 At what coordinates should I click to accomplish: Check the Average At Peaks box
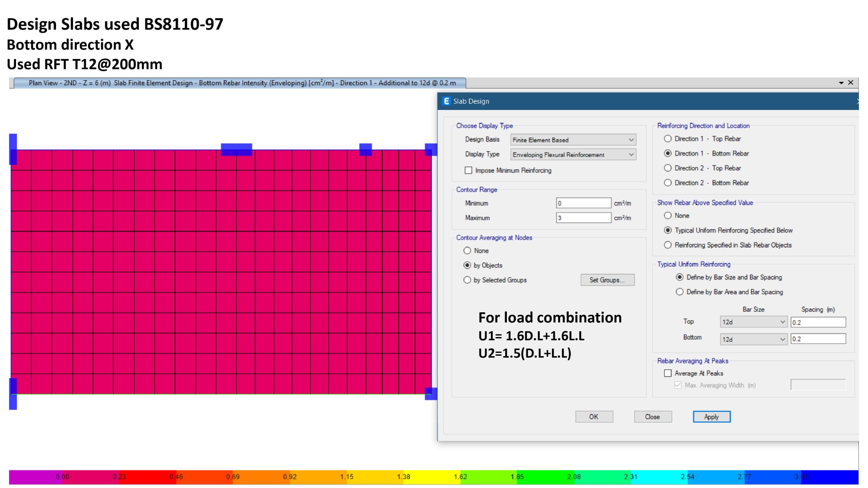[668, 373]
